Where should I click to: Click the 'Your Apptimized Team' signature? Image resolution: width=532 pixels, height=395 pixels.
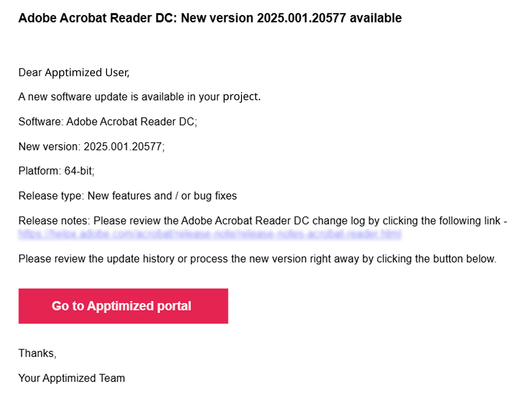(x=71, y=378)
